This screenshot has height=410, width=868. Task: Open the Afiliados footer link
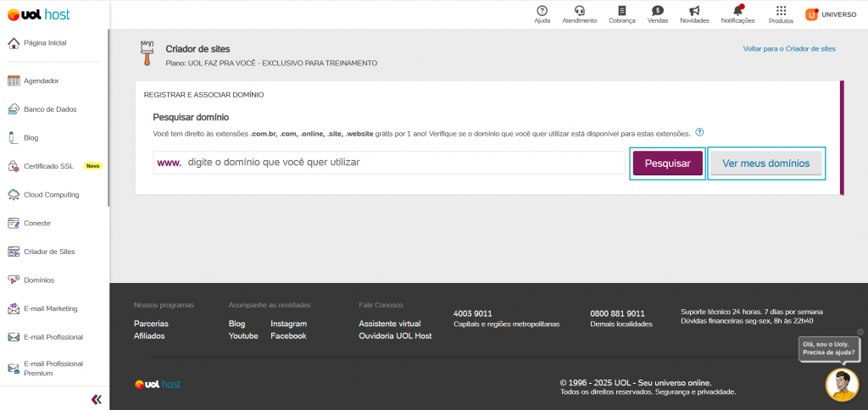[x=149, y=335]
